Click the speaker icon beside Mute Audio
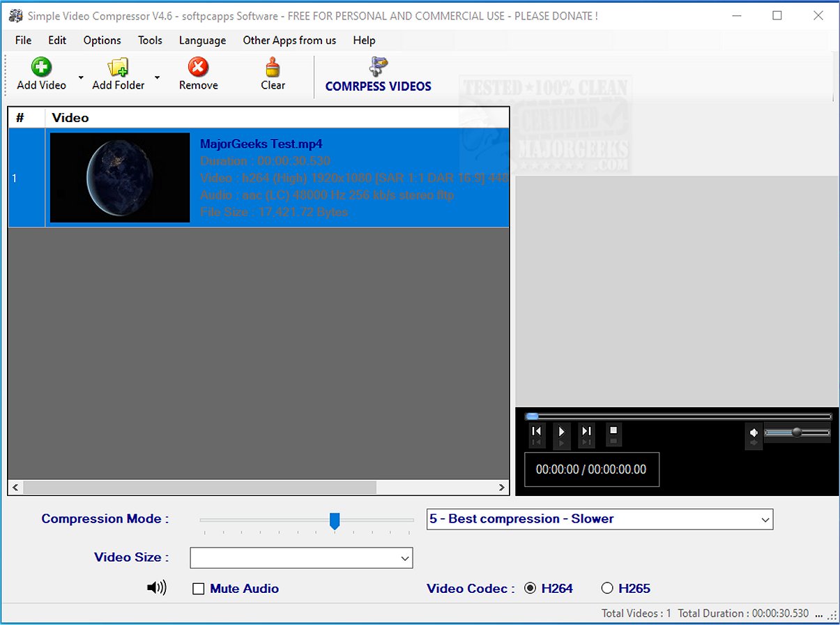Image resolution: width=840 pixels, height=625 pixels. tap(157, 588)
